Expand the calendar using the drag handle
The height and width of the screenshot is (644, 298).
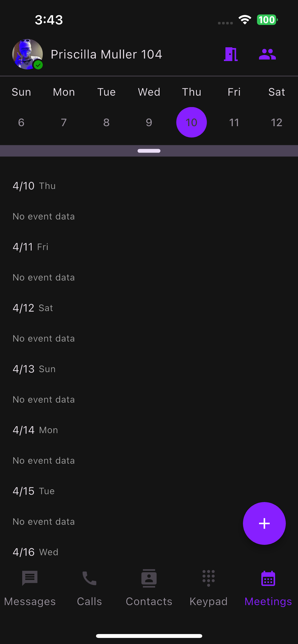[149, 151]
